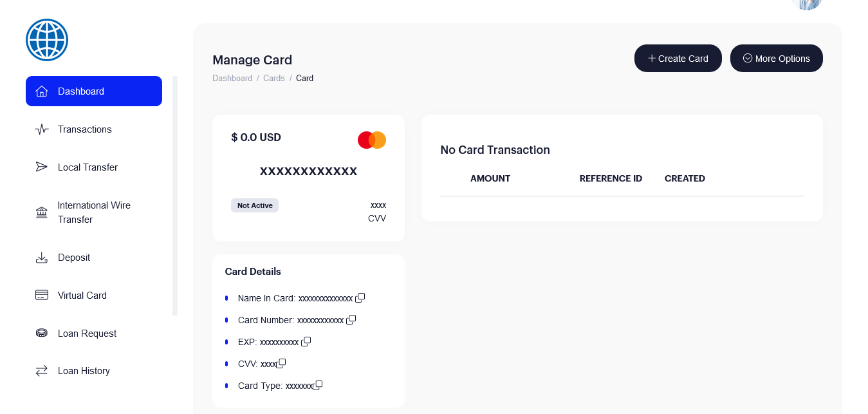
Task: Open Loan History page
Action: click(84, 371)
